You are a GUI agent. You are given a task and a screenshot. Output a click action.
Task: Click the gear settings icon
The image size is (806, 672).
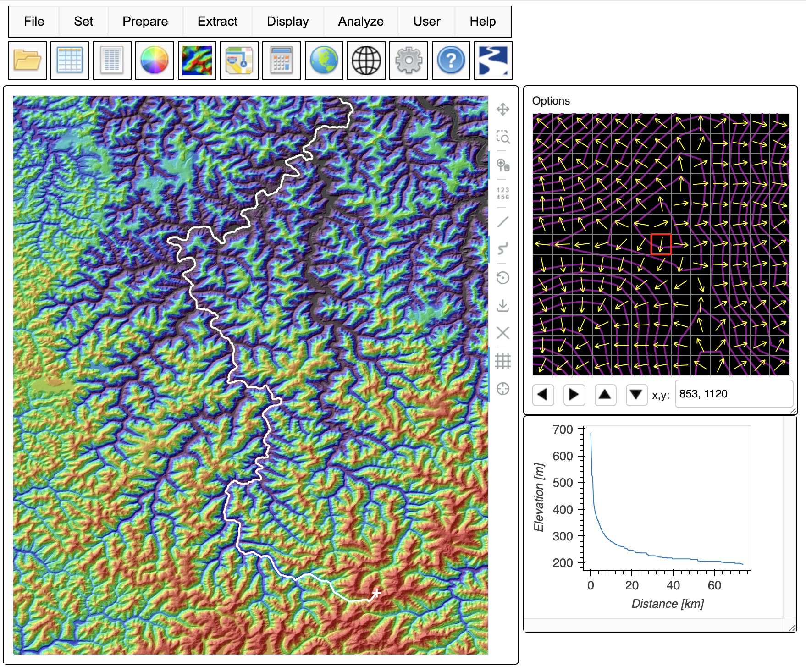point(409,61)
